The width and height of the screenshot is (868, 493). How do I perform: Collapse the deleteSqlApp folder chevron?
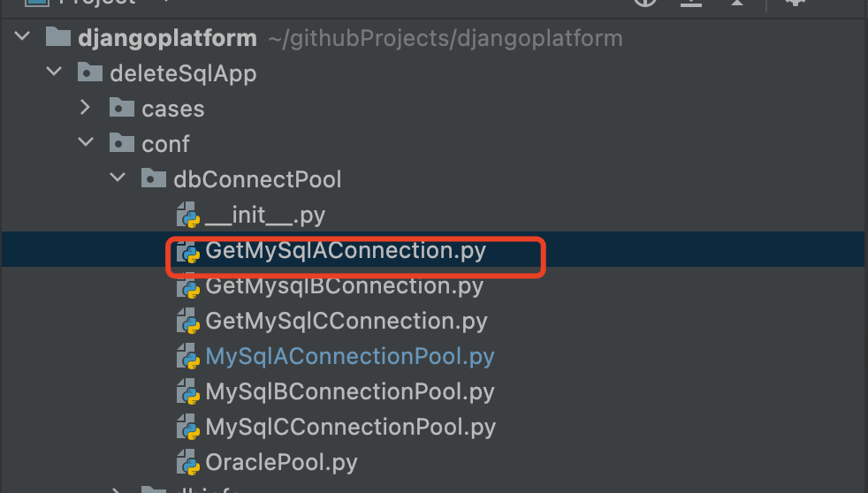click(x=54, y=72)
